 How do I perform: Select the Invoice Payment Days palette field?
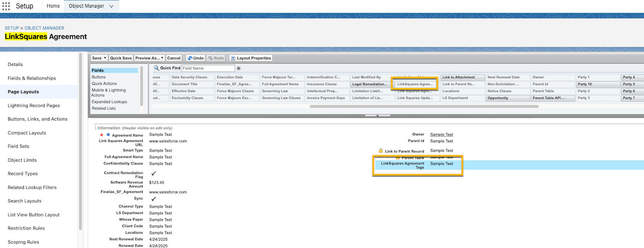tap(327, 98)
